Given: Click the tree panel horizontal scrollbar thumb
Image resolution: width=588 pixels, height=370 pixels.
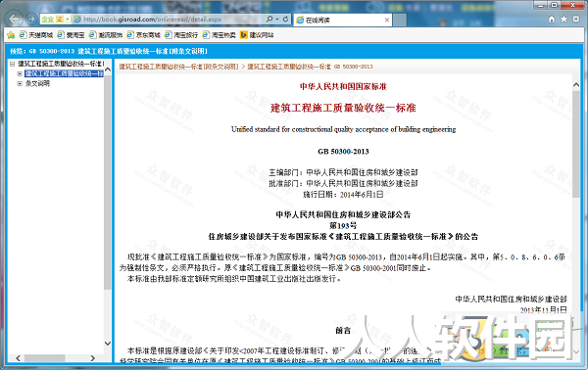Looking at the screenshot, I should 45,358.
